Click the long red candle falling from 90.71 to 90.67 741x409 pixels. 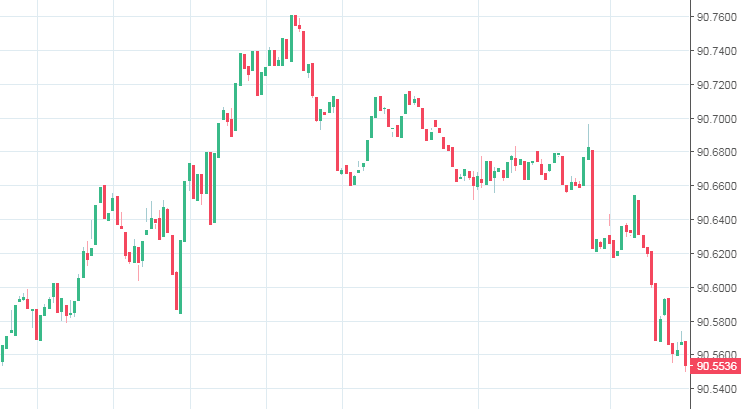[x=337, y=135]
